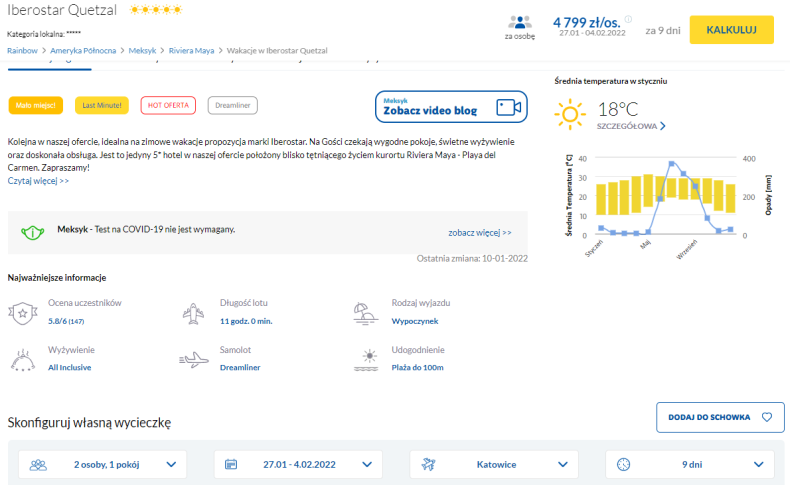Click the group people icon in guests selector
This screenshot has height=485, width=790.
[38, 464]
